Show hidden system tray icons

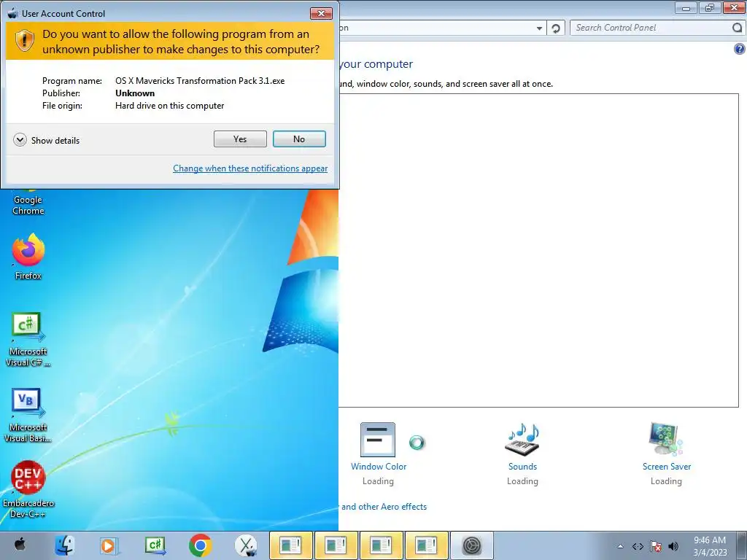pyautogui.click(x=620, y=547)
